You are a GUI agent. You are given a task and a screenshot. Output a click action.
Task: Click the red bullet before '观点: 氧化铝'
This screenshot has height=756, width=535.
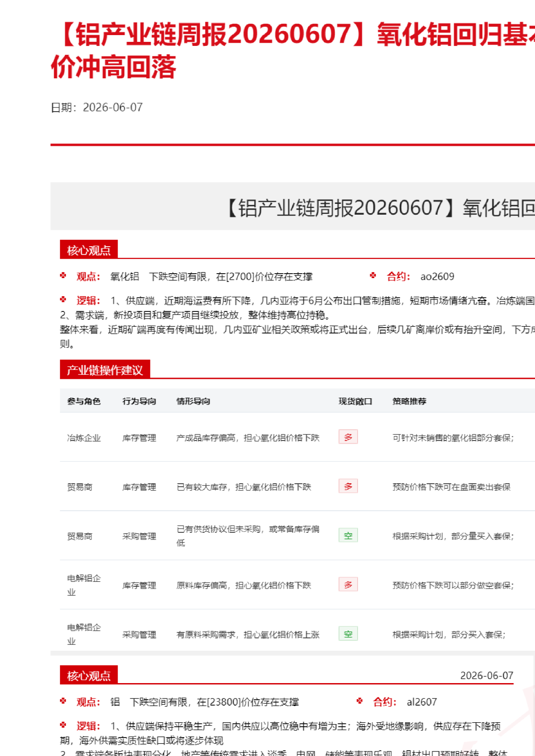[63, 275]
